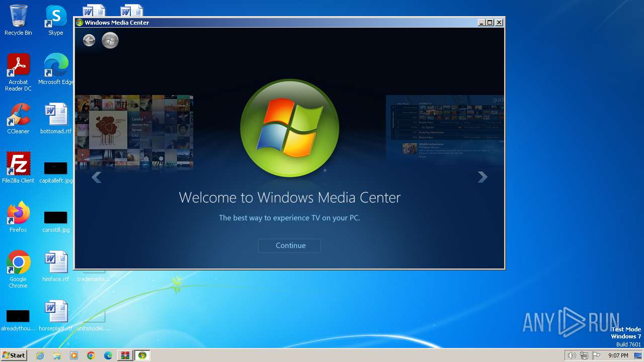
Task: Click the large Windows Media Center logo orb
Action: [x=290, y=128]
